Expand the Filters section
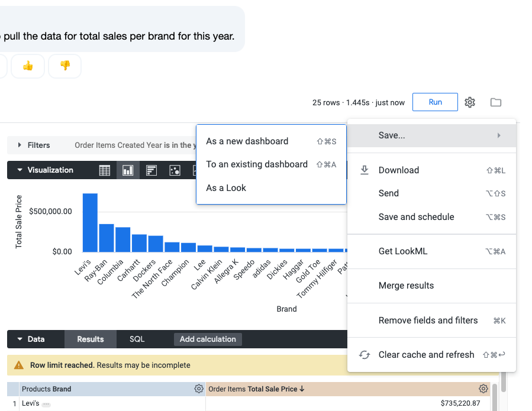This screenshot has width=532, height=411. (20, 145)
